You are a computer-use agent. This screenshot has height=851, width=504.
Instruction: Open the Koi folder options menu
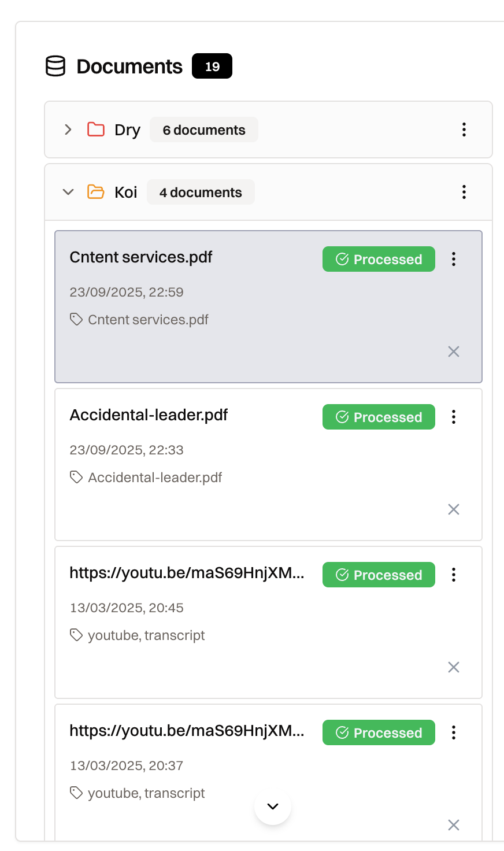(464, 192)
